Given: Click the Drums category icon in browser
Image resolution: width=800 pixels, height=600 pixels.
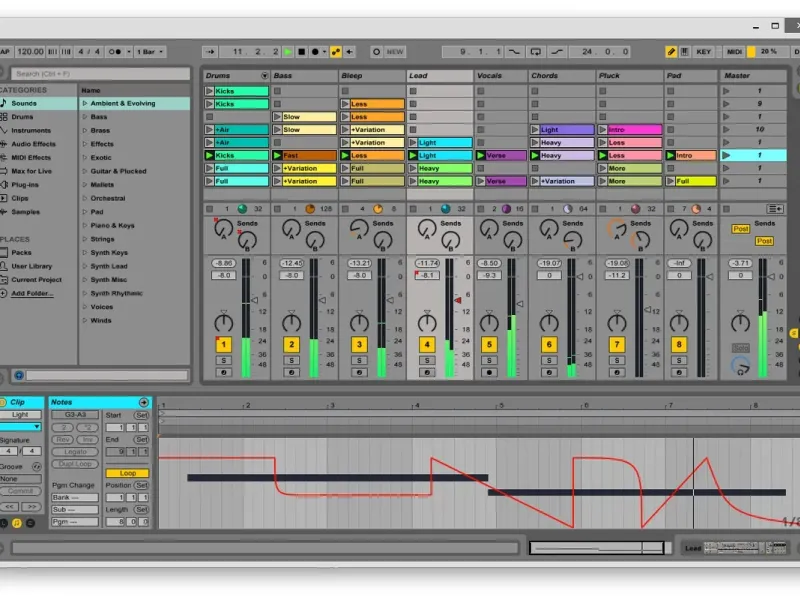Looking at the screenshot, I should (x=4, y=117).
